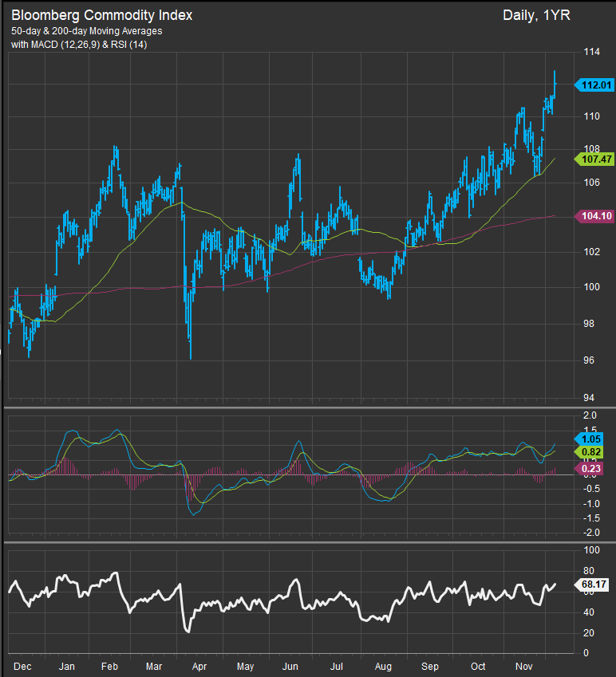Click the 50-day & 200-day Moving Averages subtitle
Viewport: 616px width, 677px height.
[86, 32]
